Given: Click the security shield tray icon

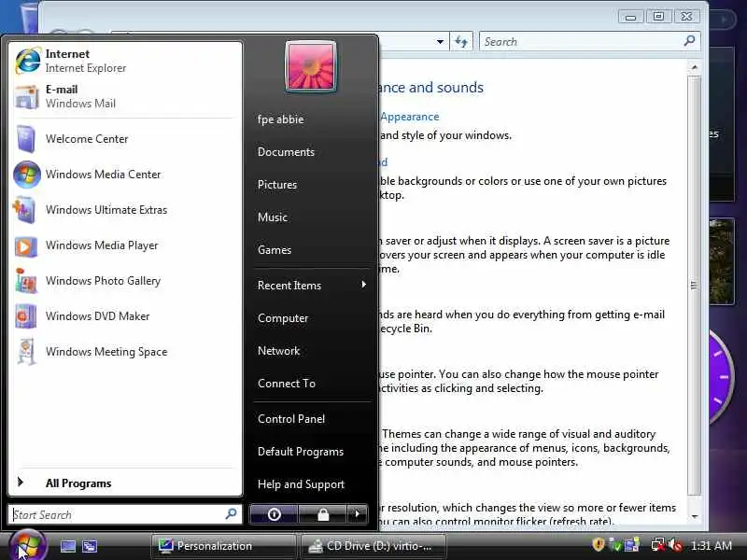Looking at the screenshot, I should pos(599,545).
